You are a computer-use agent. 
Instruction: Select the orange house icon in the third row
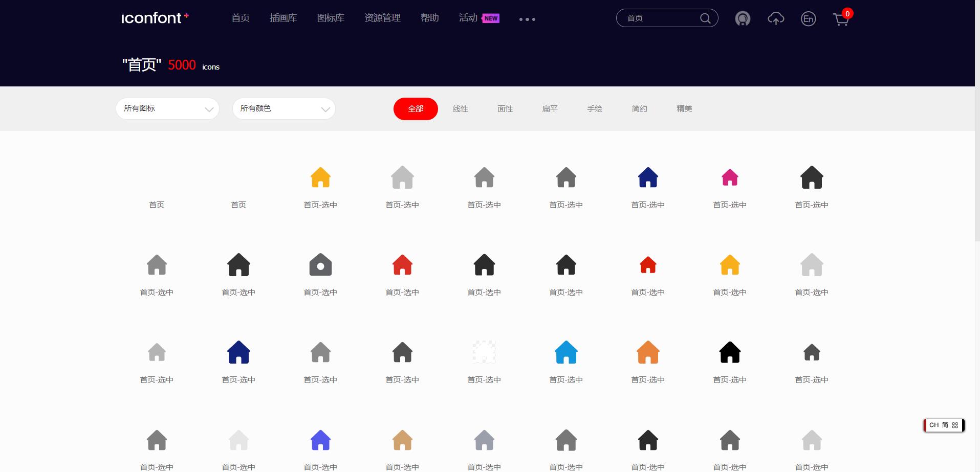647,352
